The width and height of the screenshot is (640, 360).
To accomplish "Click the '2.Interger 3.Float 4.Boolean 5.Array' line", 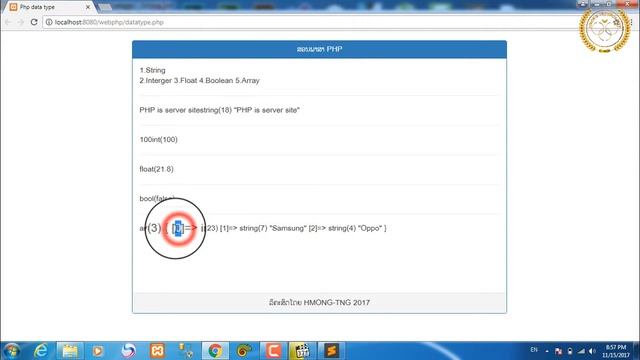I will (x=199, y=80).
